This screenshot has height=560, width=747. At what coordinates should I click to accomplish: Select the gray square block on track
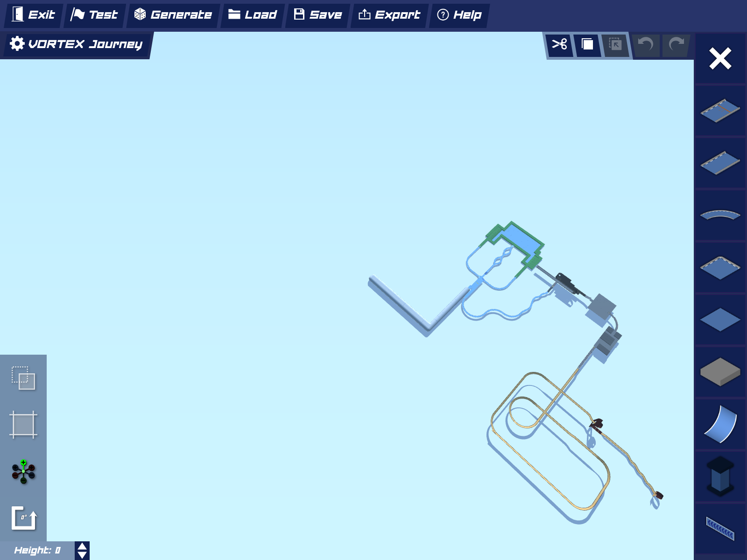[602, 307]
